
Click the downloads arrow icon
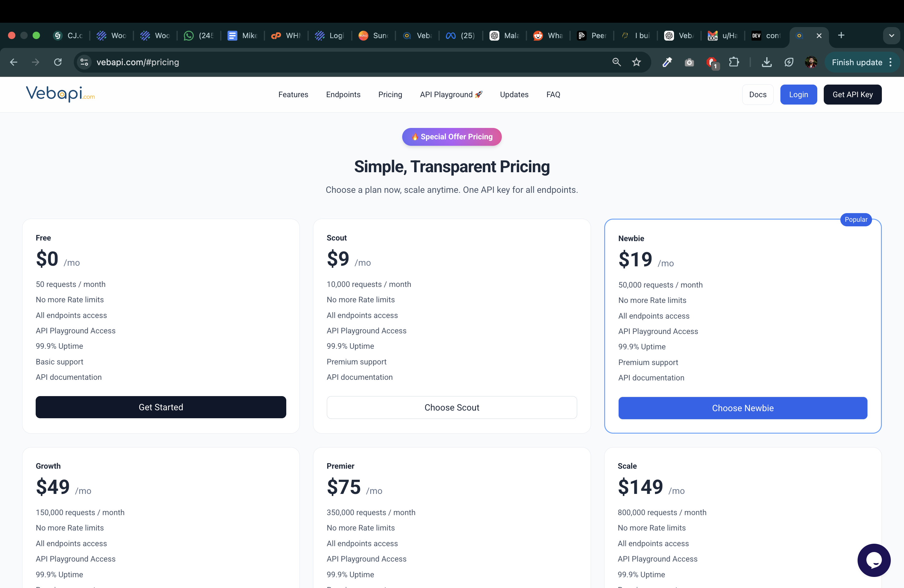click(x=767, y=62)
